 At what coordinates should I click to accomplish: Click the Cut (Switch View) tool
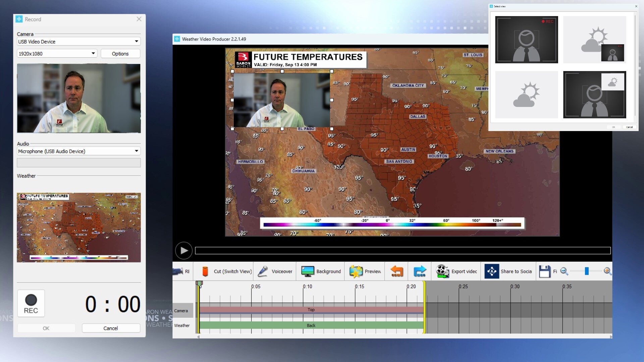tap(227, 271)
